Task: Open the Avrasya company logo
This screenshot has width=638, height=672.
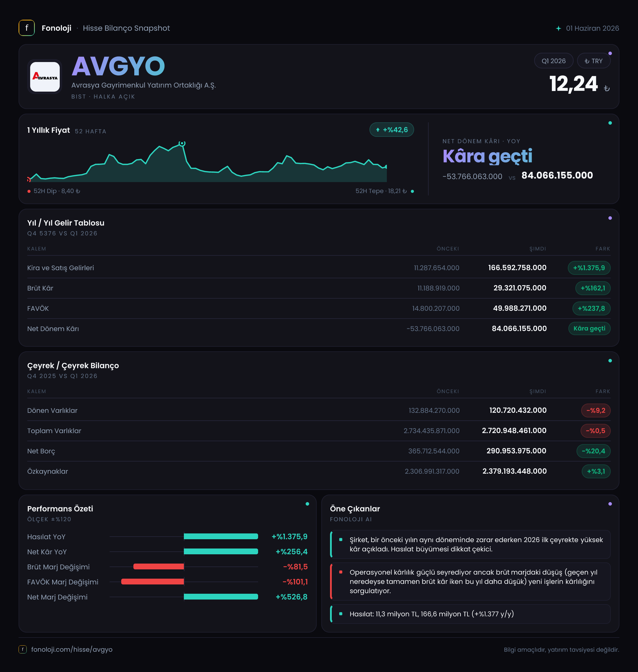Action: [45, 77]
